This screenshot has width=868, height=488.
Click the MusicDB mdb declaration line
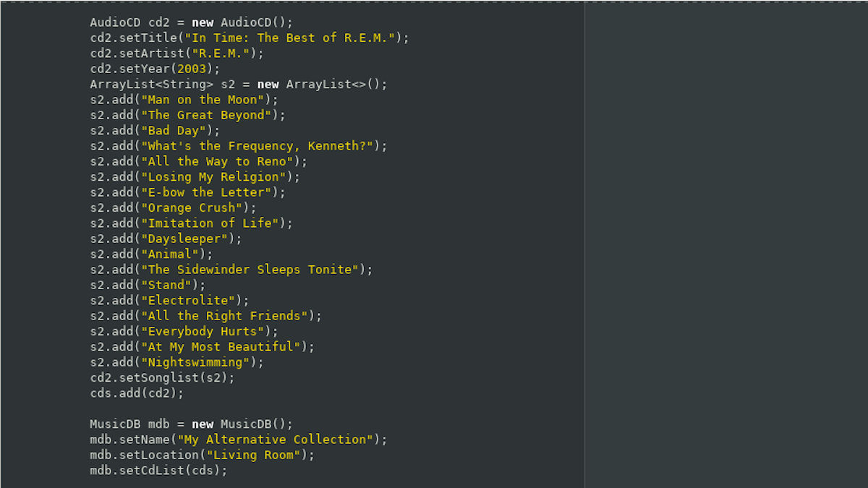(x=191, y=424)
